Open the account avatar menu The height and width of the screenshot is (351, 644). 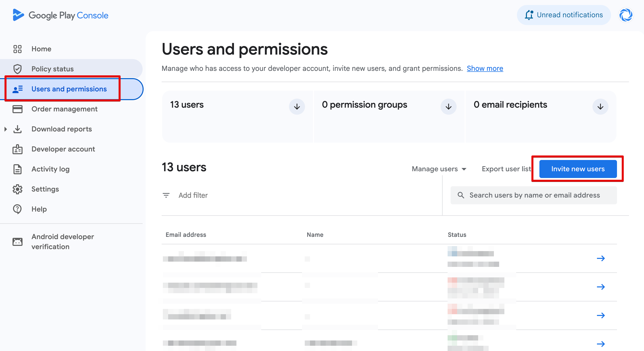coord(626,15)
